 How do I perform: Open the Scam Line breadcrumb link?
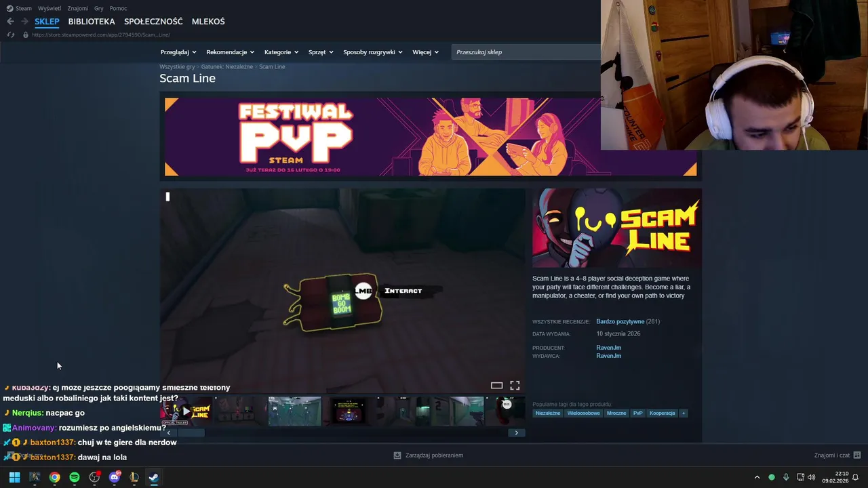tap(272, 66)
